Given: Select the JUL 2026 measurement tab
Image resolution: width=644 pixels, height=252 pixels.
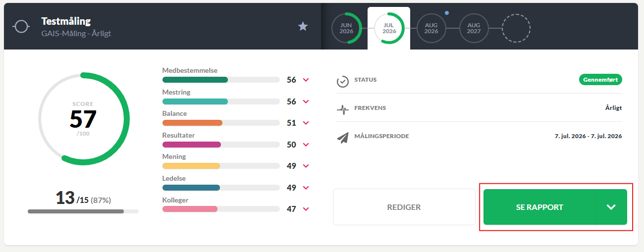Looking at the screenshot, I should pyautogui.click(x=389, y=28).
